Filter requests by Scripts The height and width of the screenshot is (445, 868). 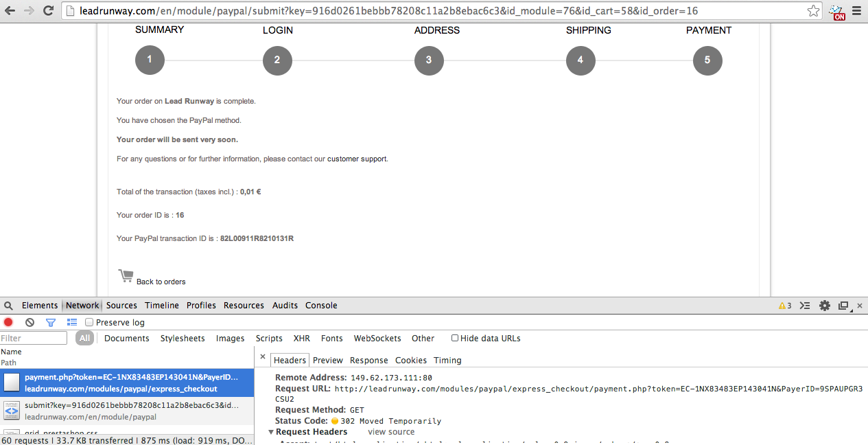tap(269, 339)
